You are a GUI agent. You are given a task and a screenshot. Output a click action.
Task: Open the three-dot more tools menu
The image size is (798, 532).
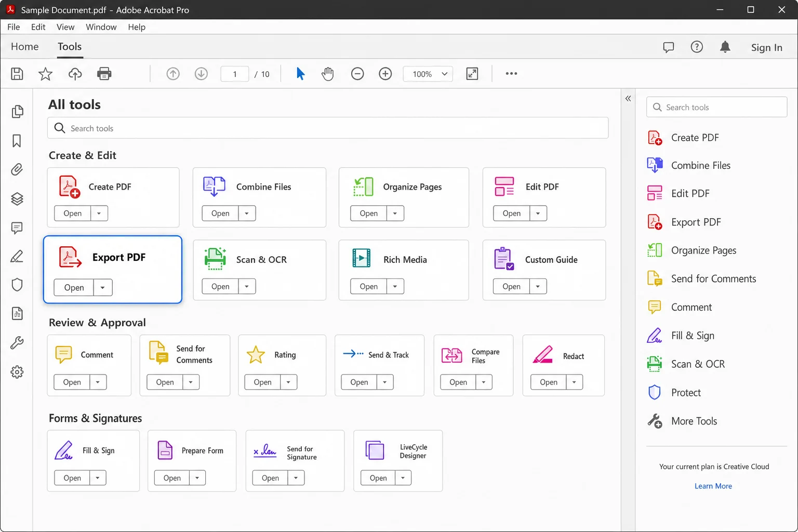click(511, 73)
